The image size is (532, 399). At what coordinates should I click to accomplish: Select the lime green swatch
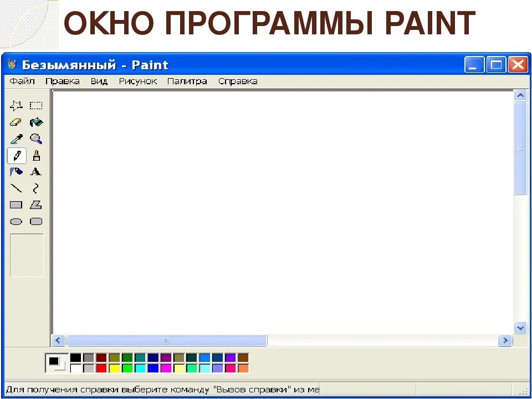pos(127,368)
